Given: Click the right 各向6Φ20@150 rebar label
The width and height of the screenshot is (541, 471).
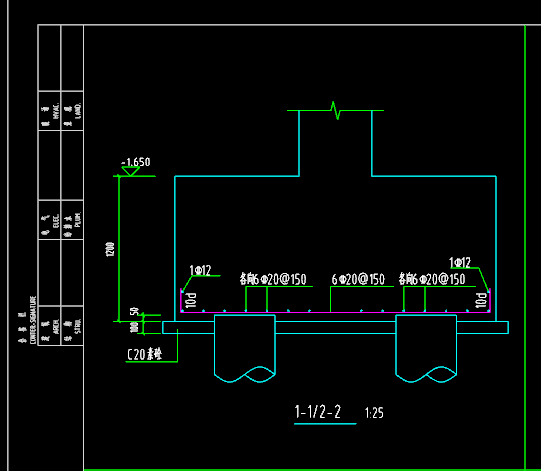Looking at the screenshot, I should (x=432, y=279).
